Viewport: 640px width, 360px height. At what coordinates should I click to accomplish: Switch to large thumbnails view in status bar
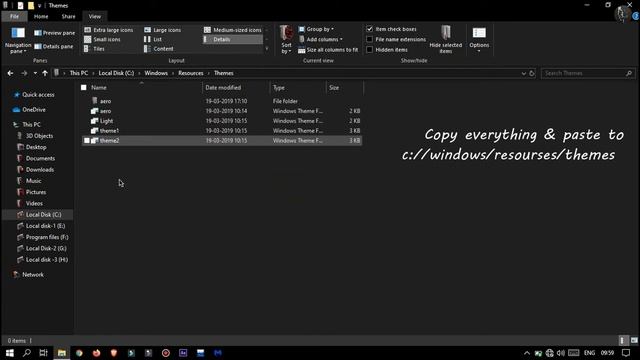(x=633, y=340)
